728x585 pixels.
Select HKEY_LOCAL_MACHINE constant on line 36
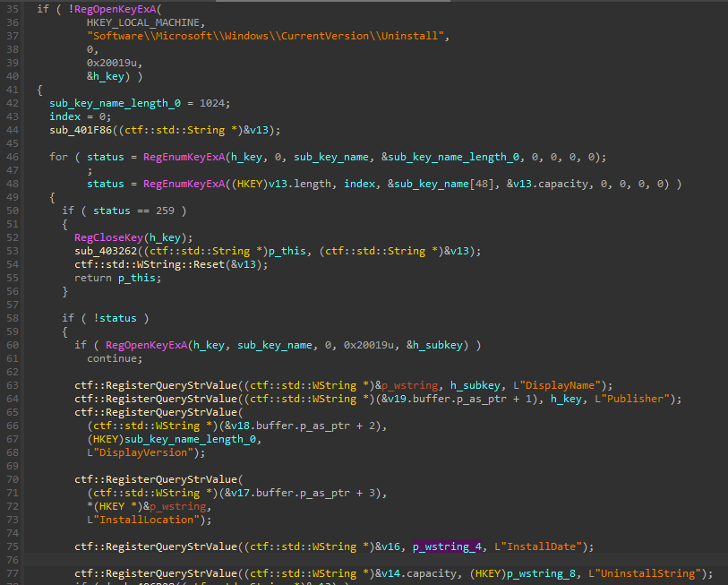point(143,22)
